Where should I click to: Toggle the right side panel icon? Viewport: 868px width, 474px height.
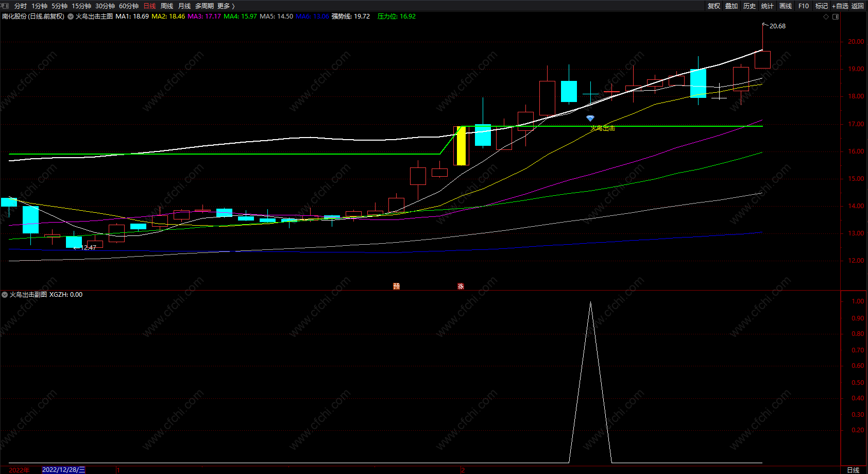836,16
